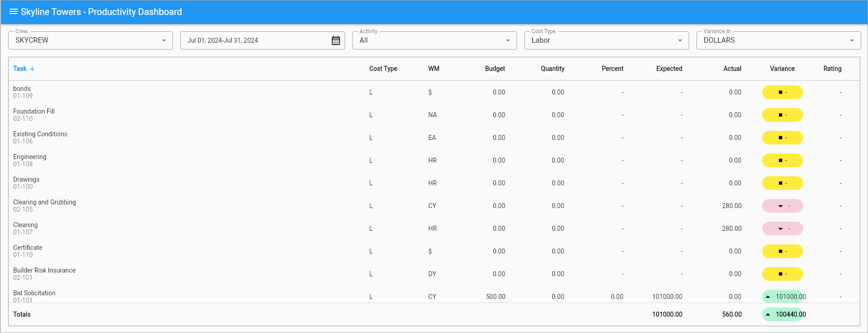
Task: Open the date range calendar picker
Action: tap(336, 40)
